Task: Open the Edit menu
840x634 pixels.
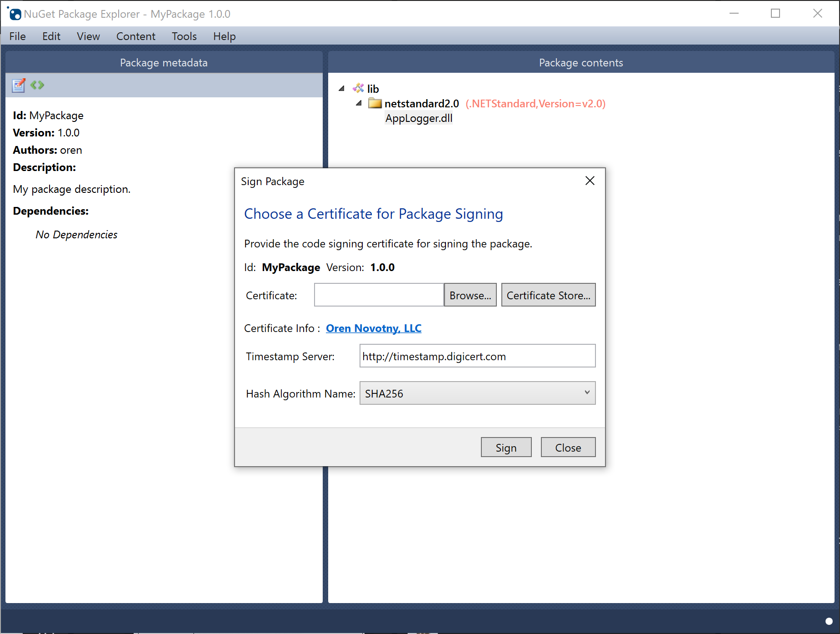Action: point(51,36)
